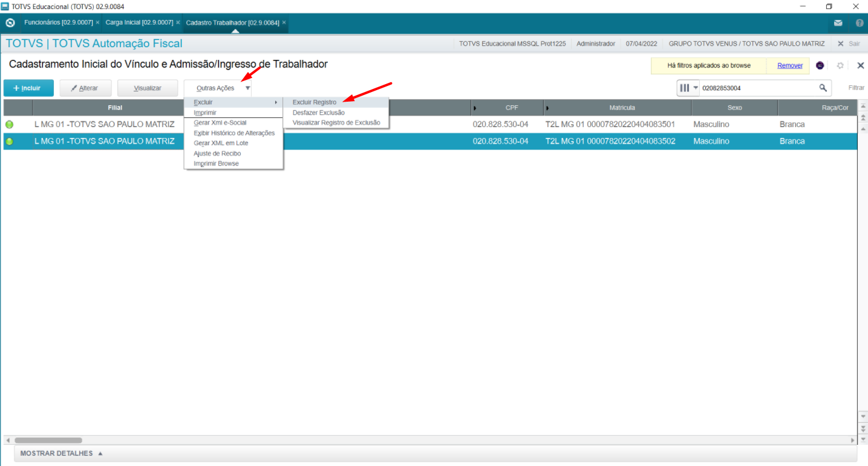The height and width of the screenshot is (466, 868).
Task: Click Branca in the first row
Action: (x=792, y=125)
